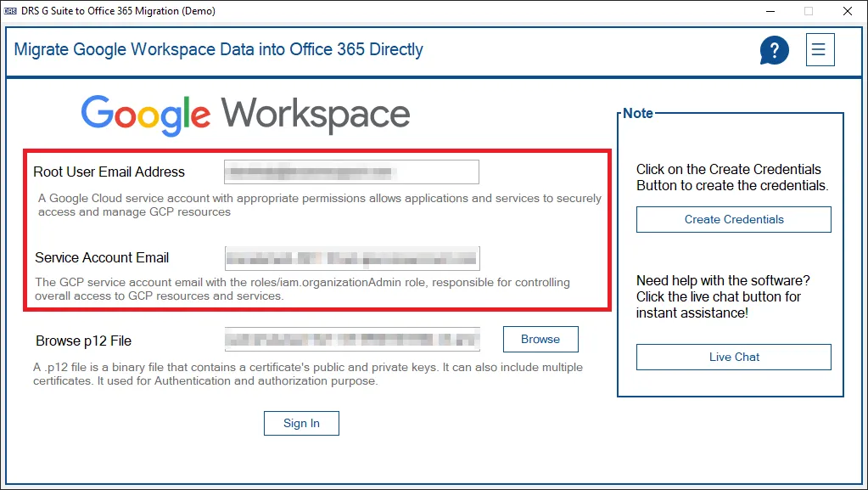Click the Sign In button

pos(301,423)
